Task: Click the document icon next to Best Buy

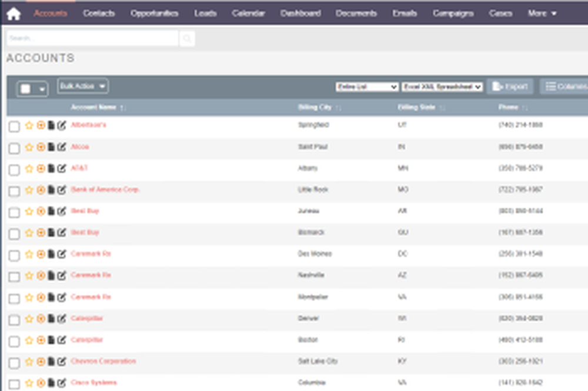Action: pyautogui.click(x=51, y=211)
